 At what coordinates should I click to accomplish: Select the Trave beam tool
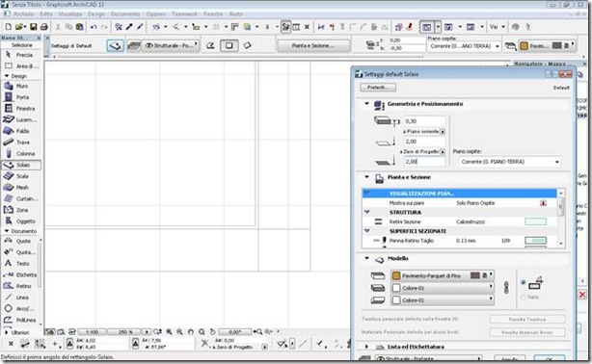pyautogui.click(x=21, y=143)
